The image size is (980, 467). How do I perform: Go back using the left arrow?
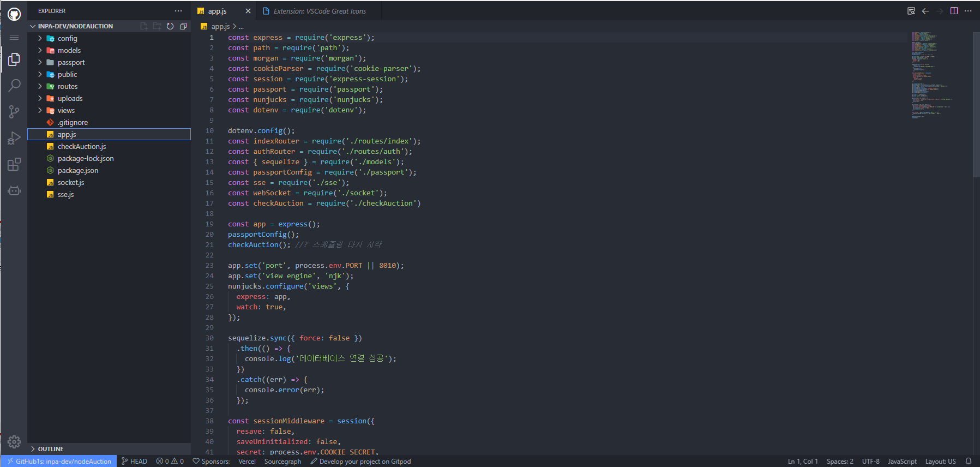[925, 11]
